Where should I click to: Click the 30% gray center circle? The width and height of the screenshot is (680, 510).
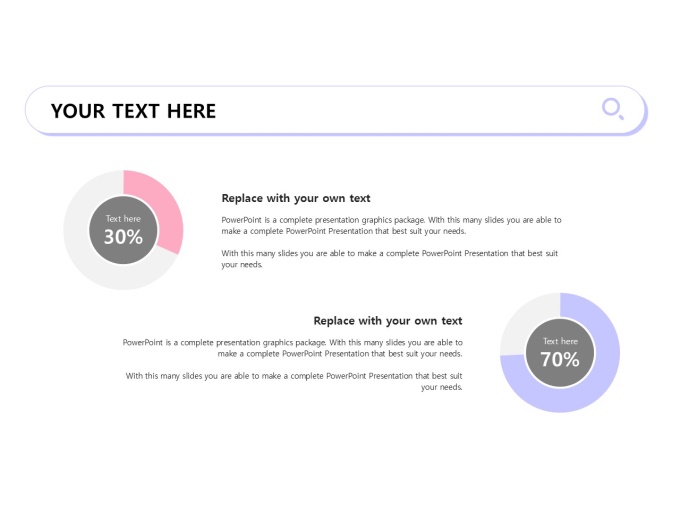[123, 230]
